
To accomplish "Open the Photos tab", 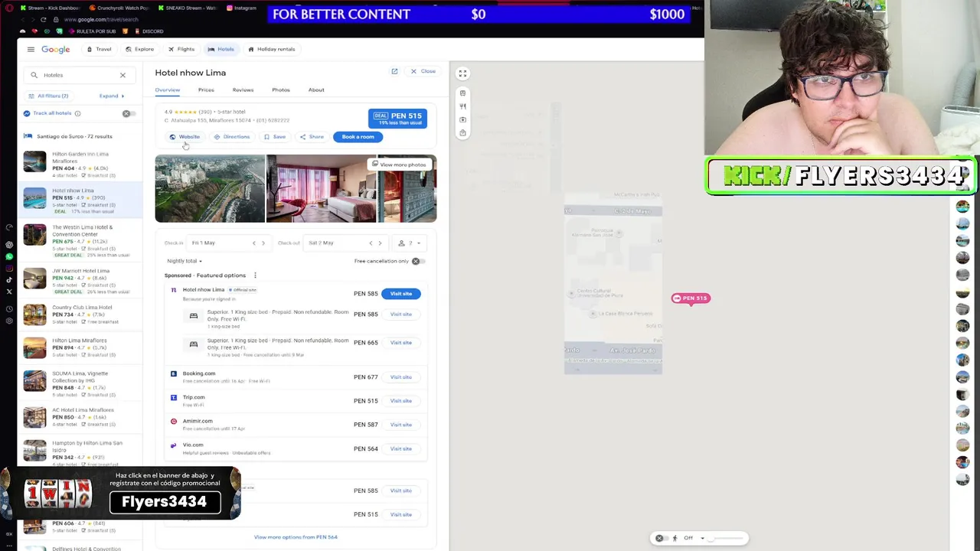I will click(x=281, y=90).
